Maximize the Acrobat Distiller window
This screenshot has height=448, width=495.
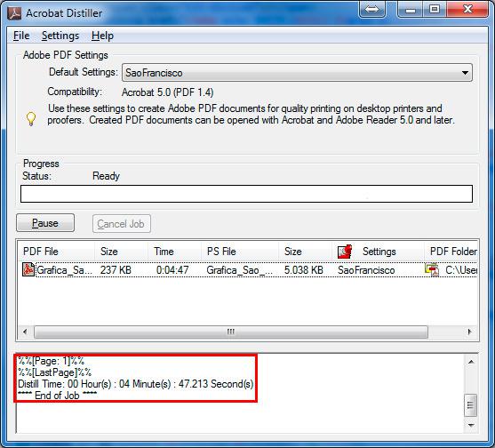(x=435, y=10)
